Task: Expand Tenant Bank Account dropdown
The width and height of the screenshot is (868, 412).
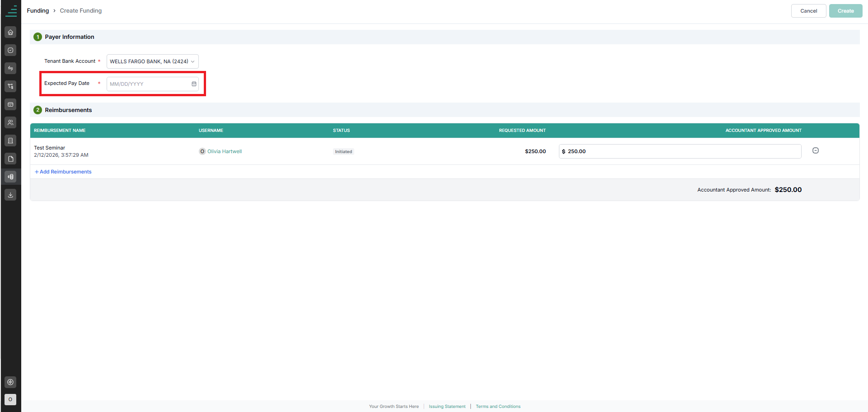Action: pos(153,61)
